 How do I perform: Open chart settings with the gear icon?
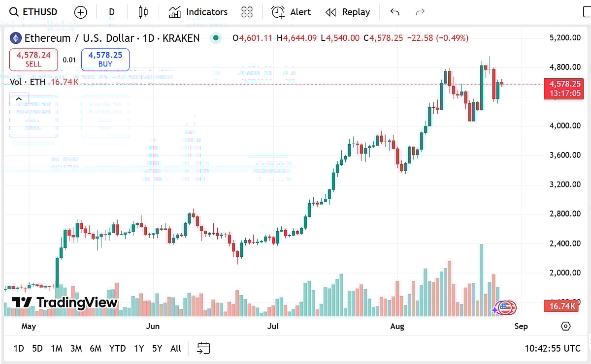pyautogui.click(x=566, y=326)
